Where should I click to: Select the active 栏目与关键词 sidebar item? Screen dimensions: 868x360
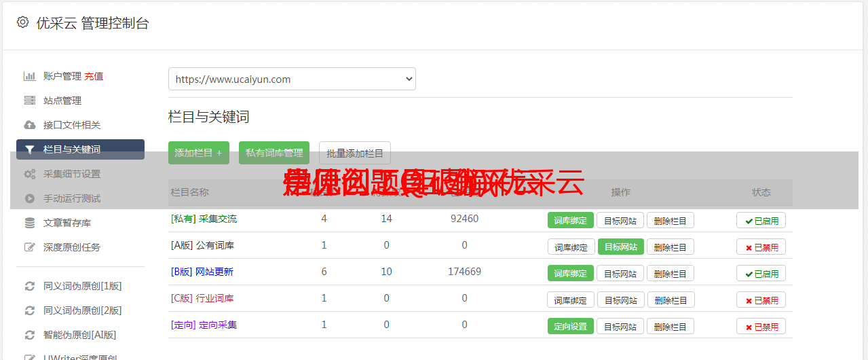(x=80, y=149)
